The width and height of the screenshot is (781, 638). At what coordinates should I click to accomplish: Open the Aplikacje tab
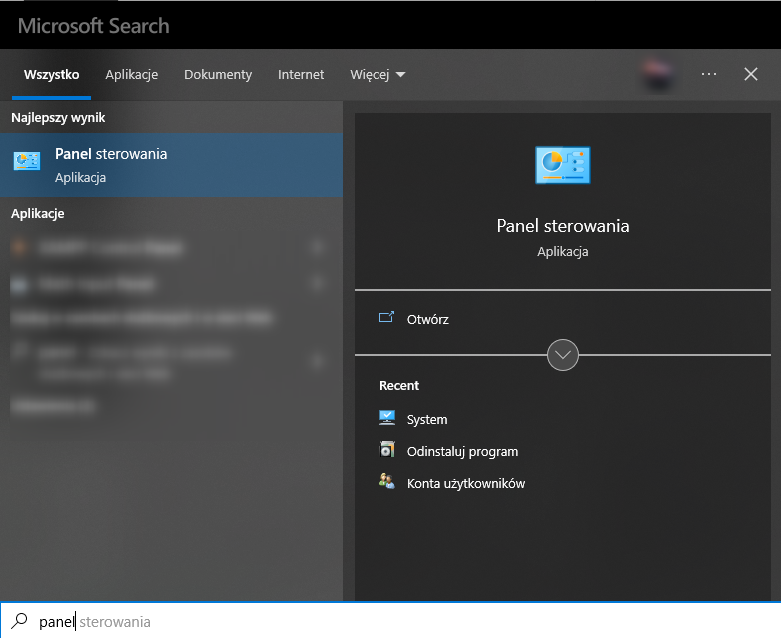click(x=131, y=75)
